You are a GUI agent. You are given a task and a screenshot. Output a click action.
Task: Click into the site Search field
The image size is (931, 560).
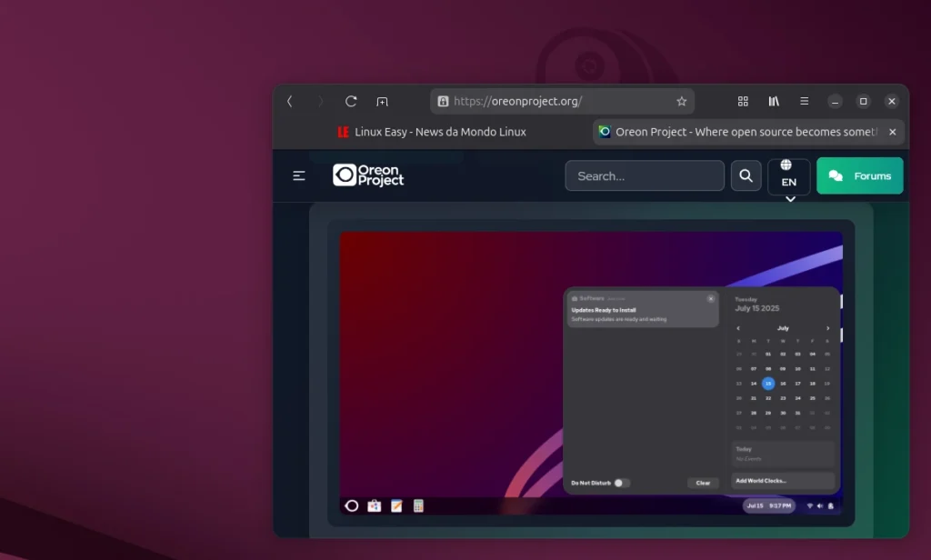pos(644,176)
